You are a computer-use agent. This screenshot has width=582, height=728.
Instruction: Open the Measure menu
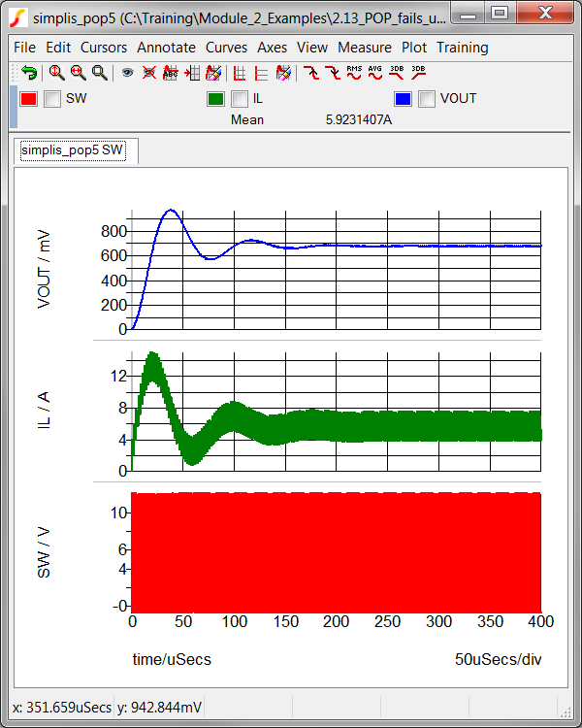tap(365, 48)
